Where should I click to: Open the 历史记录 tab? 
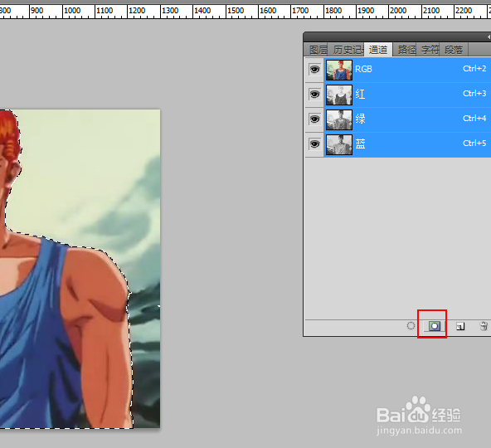coord(348,50)
